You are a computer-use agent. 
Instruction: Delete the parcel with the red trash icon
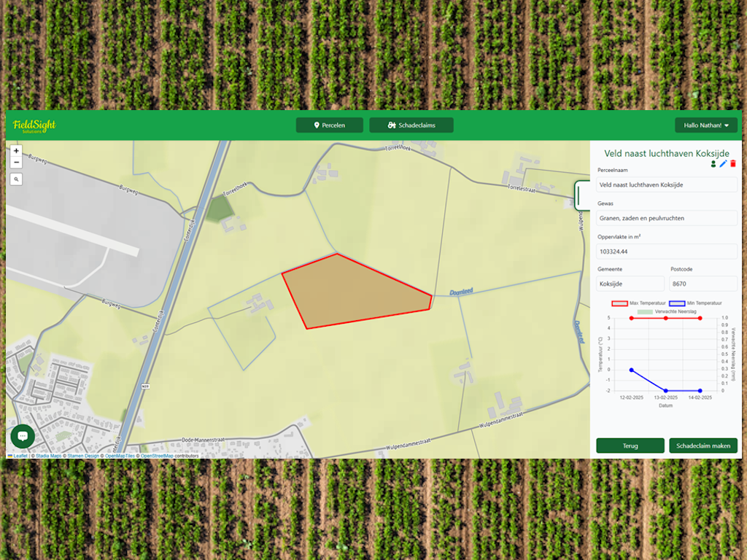point(733,164)
